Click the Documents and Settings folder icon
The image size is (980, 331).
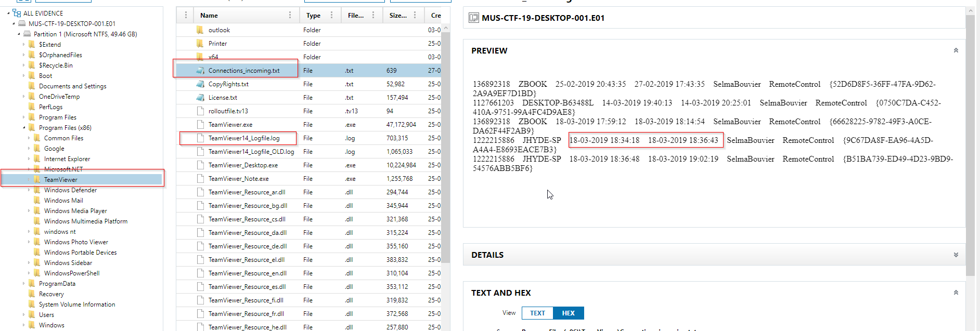[32, 86]
